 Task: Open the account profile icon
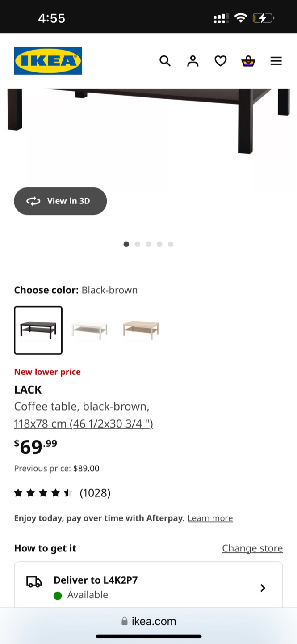193,61
